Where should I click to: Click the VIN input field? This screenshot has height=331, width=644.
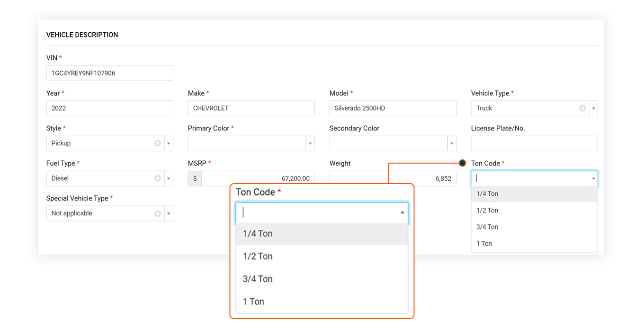[x=109, y=73]
